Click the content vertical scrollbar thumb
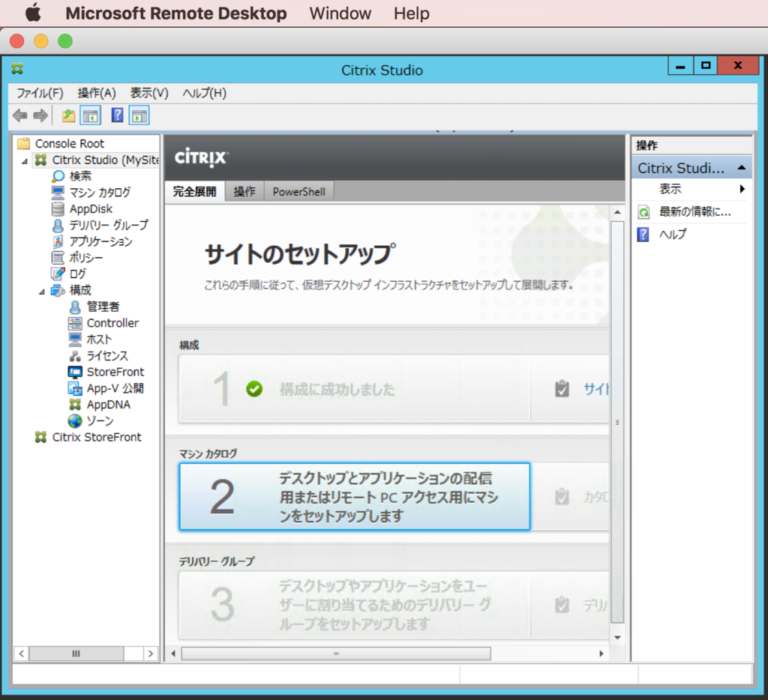The image size is (768, 700). (617, 423)
